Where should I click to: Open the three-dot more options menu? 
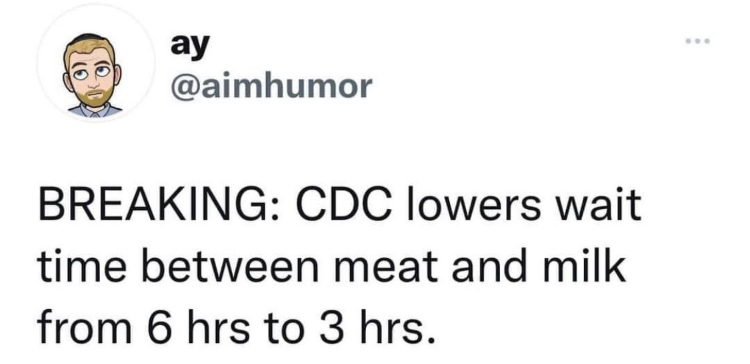coord(698,41)
